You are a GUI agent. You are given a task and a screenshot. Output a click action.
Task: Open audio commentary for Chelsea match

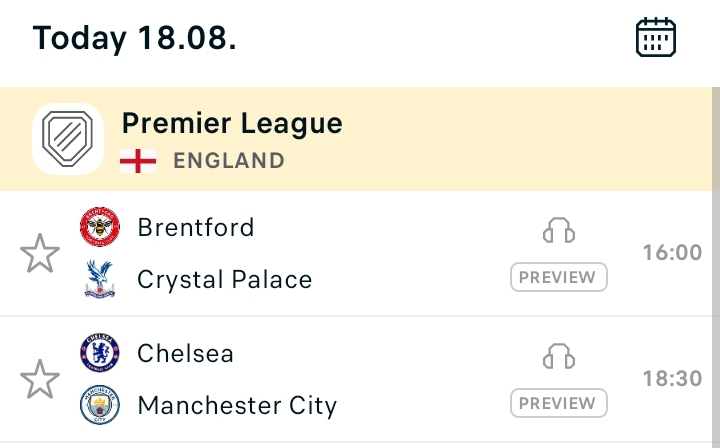point(559,357)
